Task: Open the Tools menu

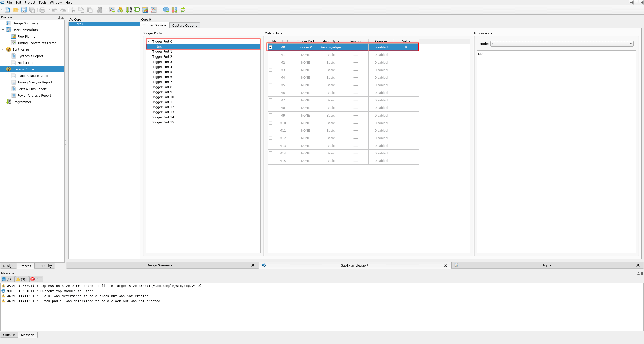Action: pyautogui.click(x=42, y=2)
